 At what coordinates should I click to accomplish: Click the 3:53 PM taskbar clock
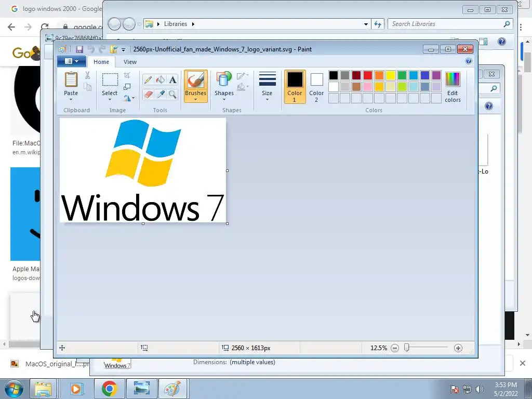click(x=506, y=385)
